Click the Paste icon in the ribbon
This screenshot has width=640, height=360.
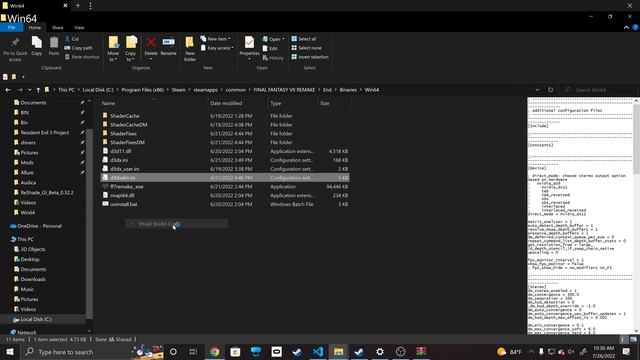tap(54, 46)
